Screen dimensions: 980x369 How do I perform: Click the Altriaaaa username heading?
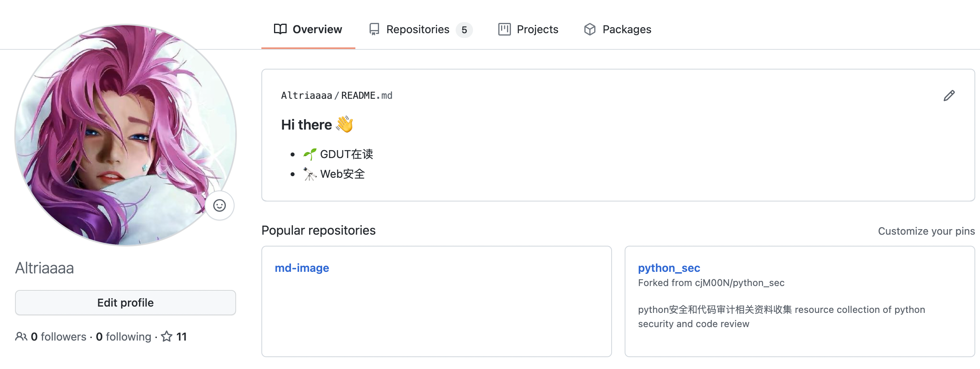pos(45,268)
